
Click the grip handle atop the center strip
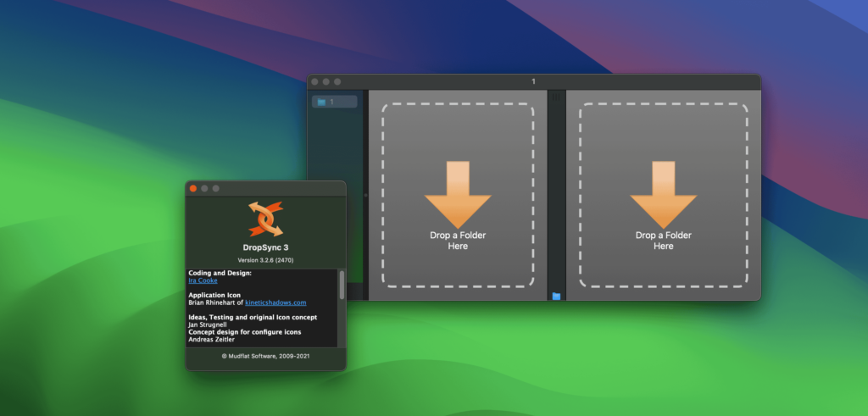coord(556,97)
